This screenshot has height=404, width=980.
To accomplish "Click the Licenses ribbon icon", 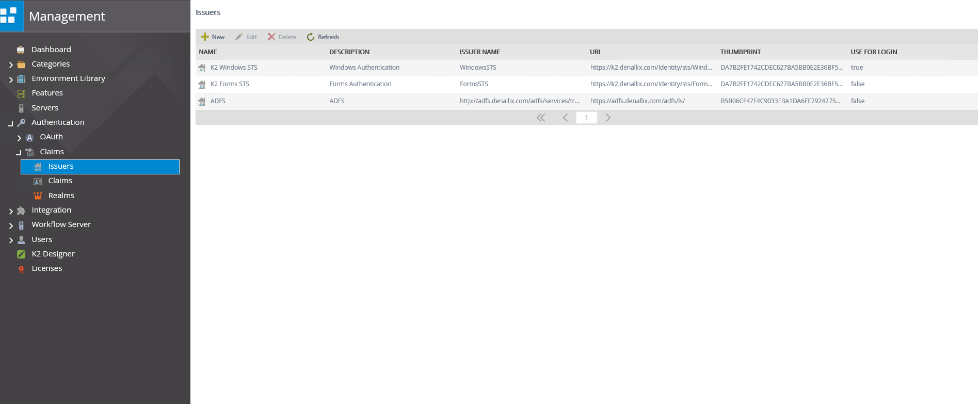I will point(21,269).
